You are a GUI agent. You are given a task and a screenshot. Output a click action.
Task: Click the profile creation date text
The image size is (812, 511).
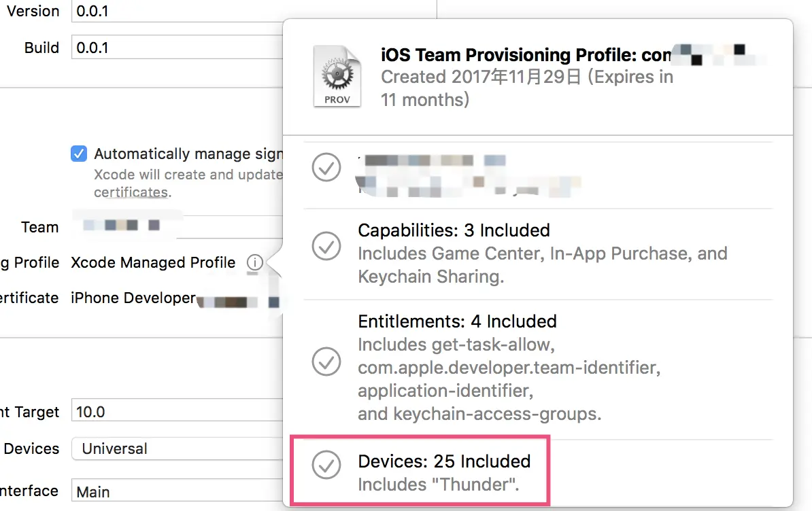click(x=481, y=77)
